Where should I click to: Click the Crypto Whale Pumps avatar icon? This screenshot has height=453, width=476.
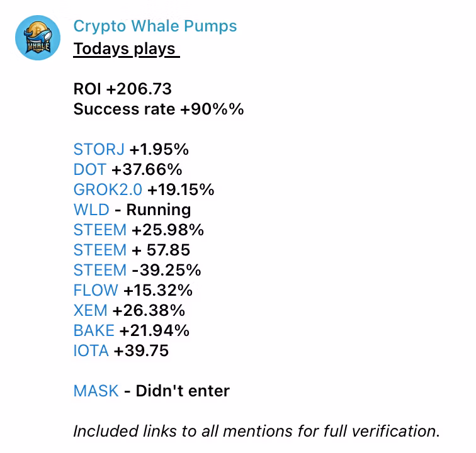[x=38, y=38]
